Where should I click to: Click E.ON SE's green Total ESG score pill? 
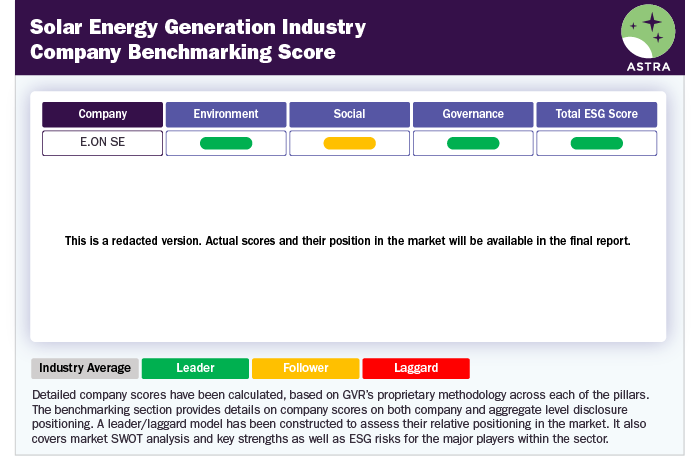pyautogui.click(x=596, y=143)
